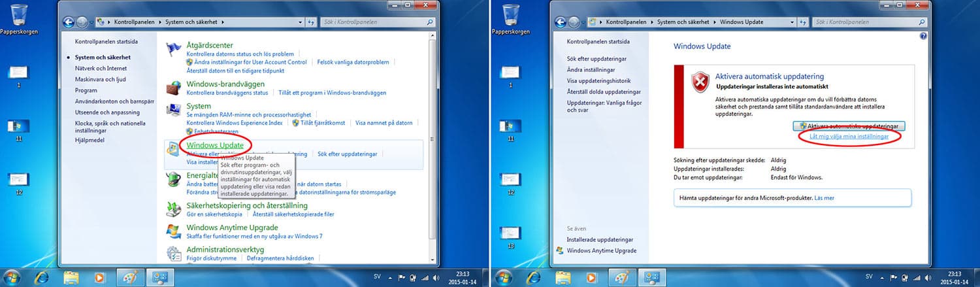This screenshot has width=980, height=287.
Task: Click Återställ dolda uppdateringar
Action: (x=604, y=92)
